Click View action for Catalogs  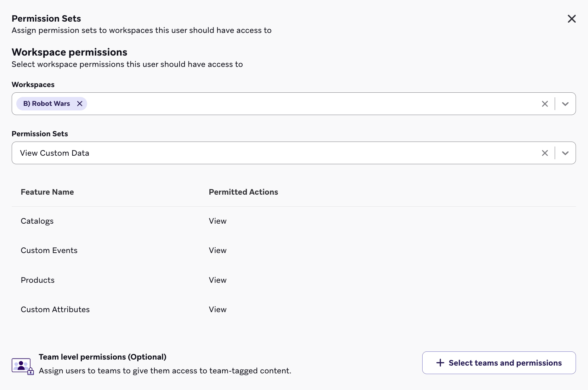217,221
